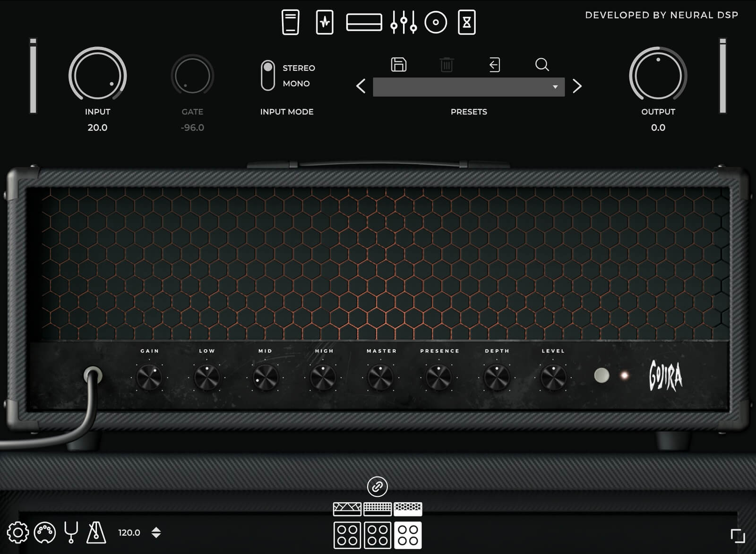
Task: Click the gate value -96.0
Action: [192, 128]
